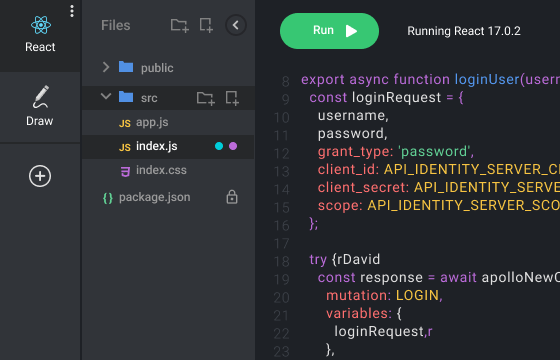Collapse the Files panel

tap(236, 25)
